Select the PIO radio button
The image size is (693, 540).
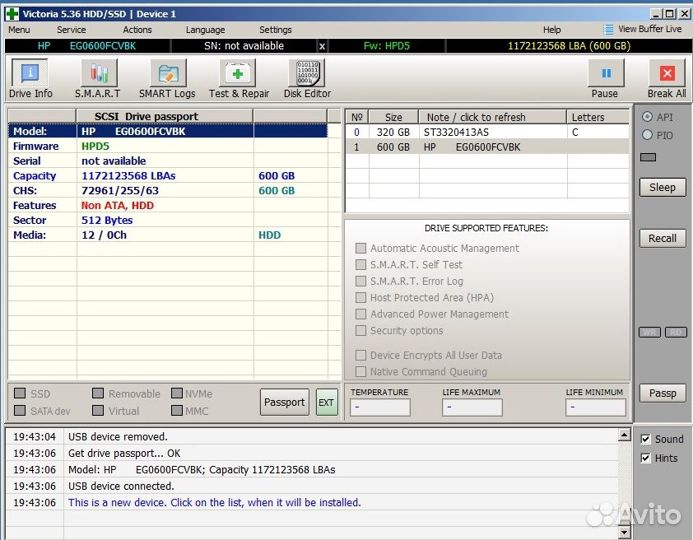tap(647, 135)
